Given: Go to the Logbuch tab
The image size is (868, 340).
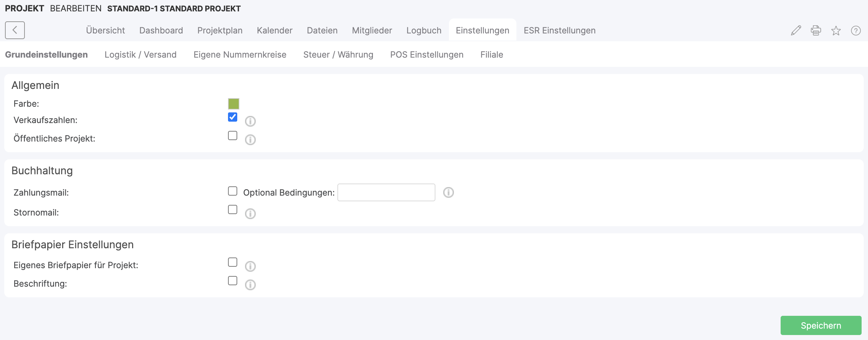Looking at the screenshot, I should click(424, 31).
